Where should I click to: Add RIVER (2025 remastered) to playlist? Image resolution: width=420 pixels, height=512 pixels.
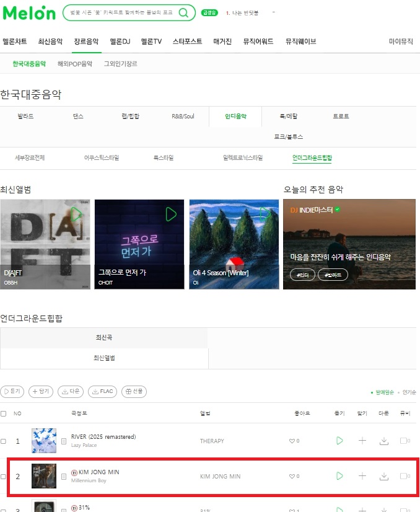click(x=362, y=441)
